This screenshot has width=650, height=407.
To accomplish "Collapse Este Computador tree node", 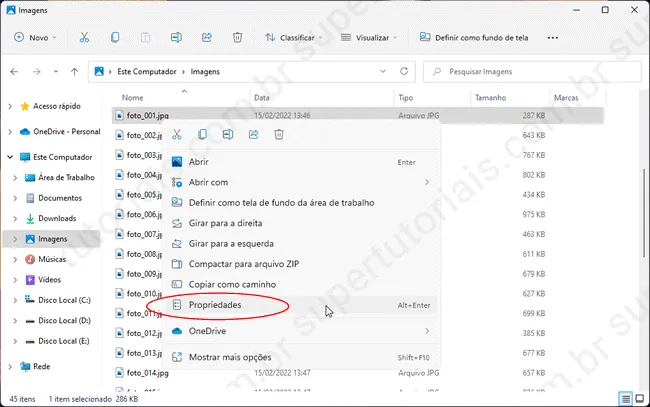I will tap(10, 157).
